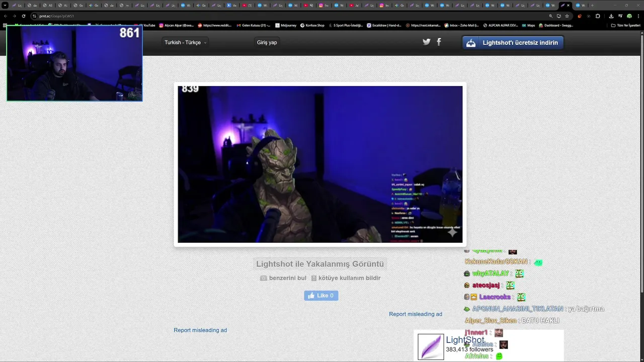Open the green profile avatar
644x362 pixels.
pyautogui.click(x=629, y=16)
